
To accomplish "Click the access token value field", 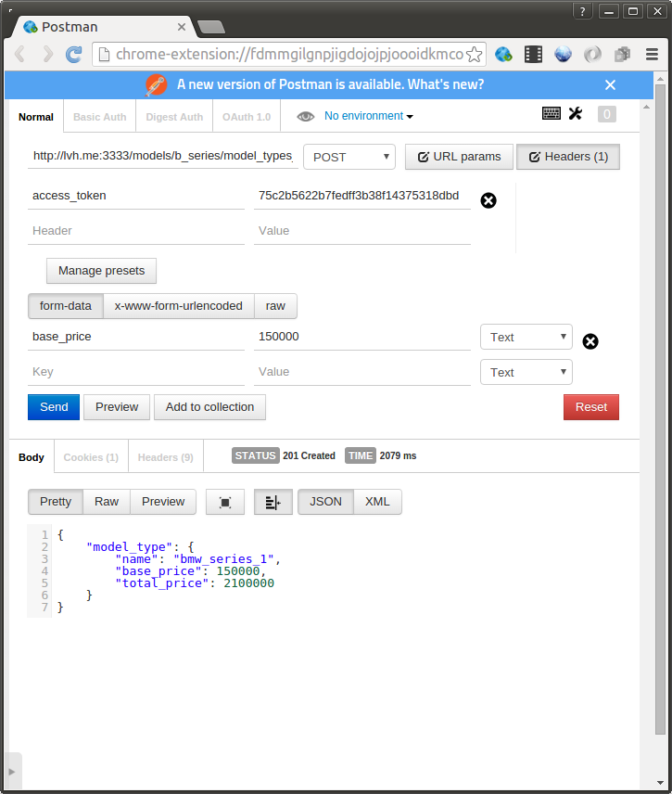I will coord(362,196).
